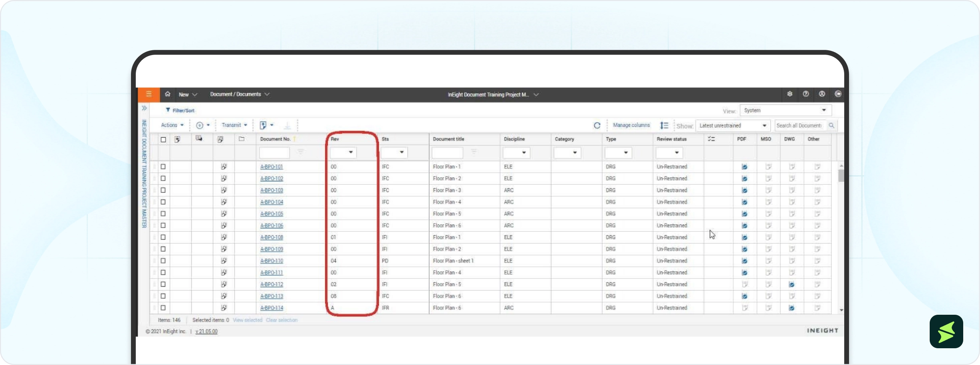Image resolution: width=980 pixels, height=365 pixels.
Task: Open DWG file icon for A-BPO-112
Action: (x=792, y=284)
